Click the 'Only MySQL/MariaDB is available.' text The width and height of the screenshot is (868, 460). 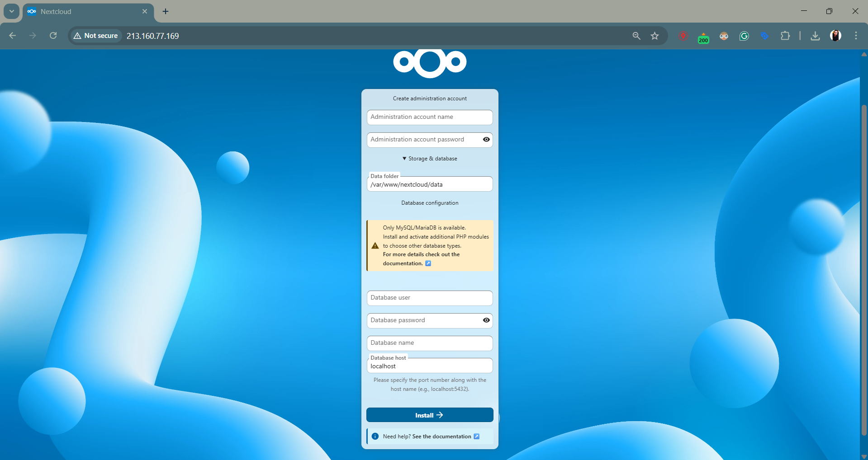point(424,228)
